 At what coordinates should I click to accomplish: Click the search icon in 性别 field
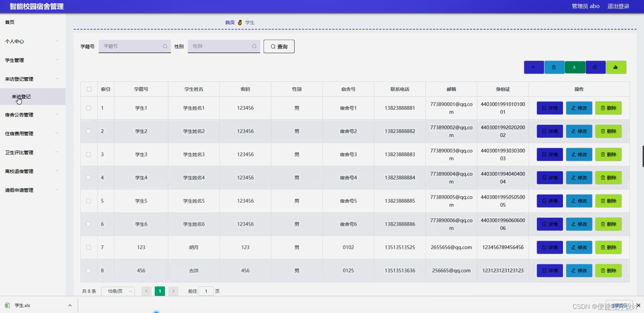[254, 46]
